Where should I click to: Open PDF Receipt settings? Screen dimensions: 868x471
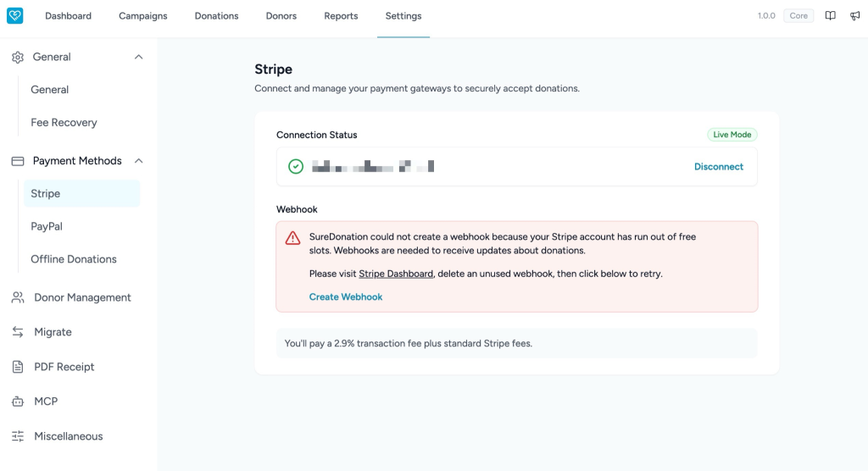pos(64,367)
